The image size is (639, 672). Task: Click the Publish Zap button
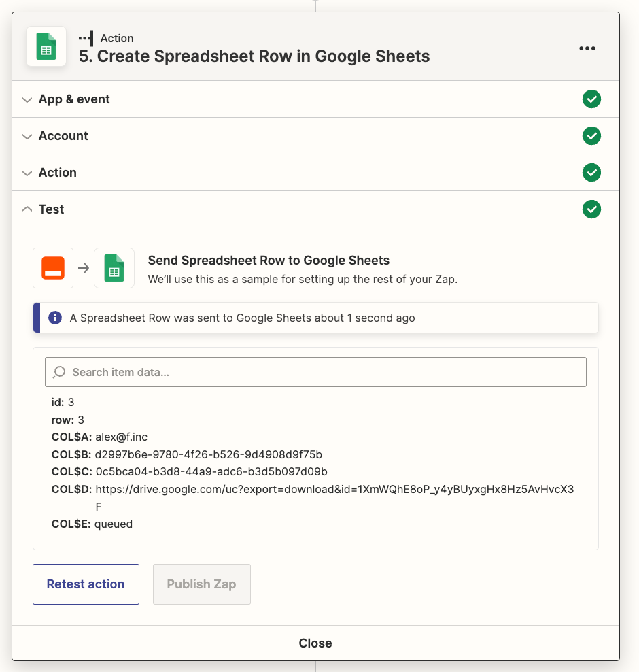tap(202, 584)
